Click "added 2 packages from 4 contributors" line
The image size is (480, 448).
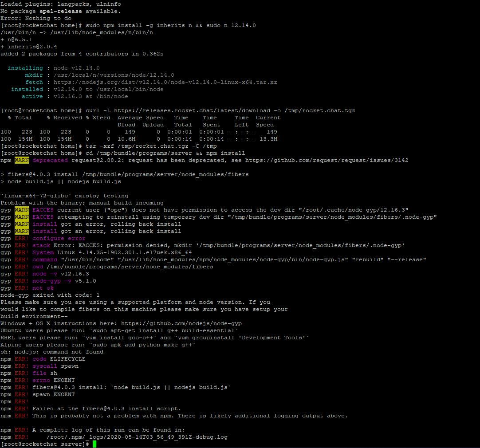coord(82,54)
